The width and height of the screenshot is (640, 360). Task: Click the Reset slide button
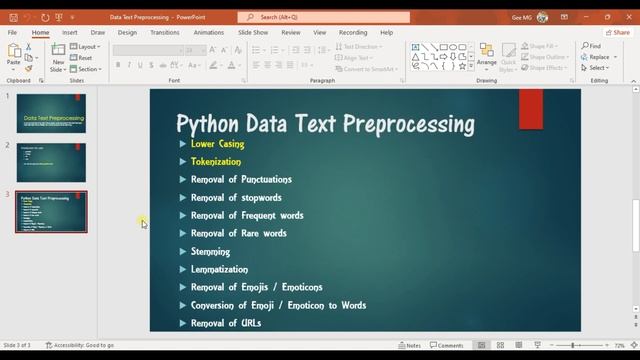[x=81, y=58]
